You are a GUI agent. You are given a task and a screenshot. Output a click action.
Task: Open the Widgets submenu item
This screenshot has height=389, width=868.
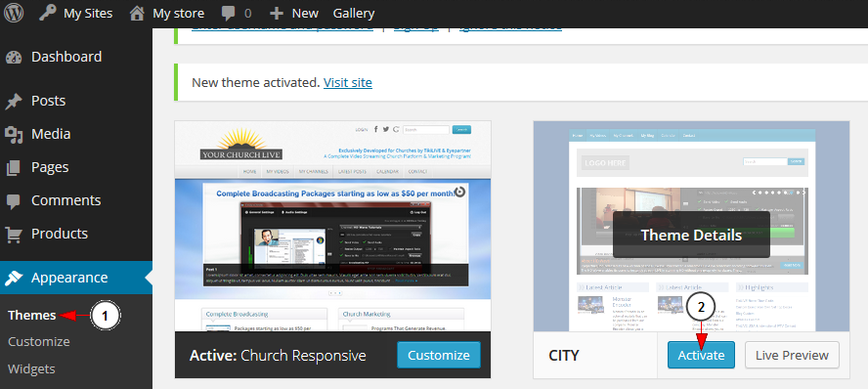pos(31,368)
